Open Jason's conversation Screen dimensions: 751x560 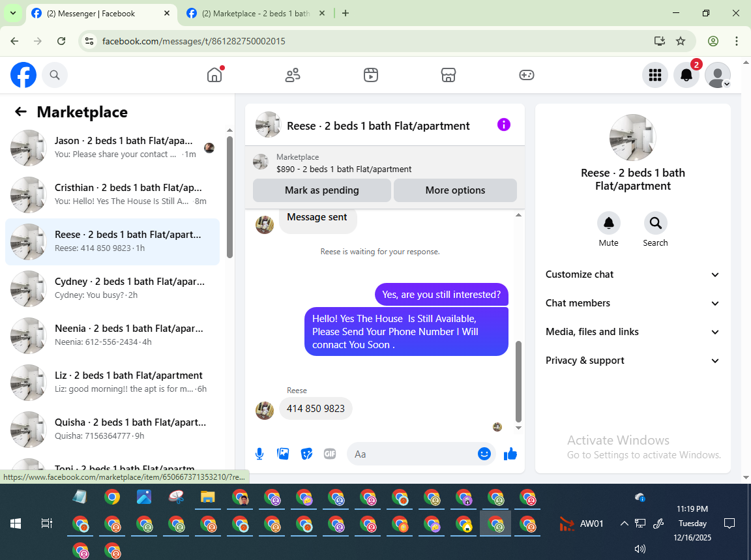coord(113,147)
